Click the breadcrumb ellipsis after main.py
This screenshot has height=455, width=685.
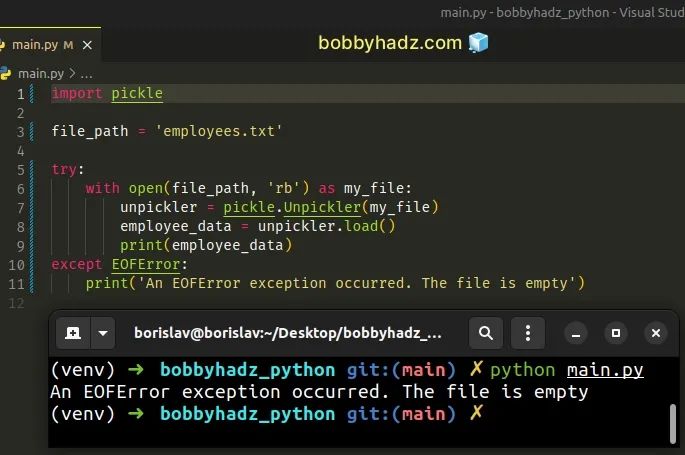click(x=86, y=74)
